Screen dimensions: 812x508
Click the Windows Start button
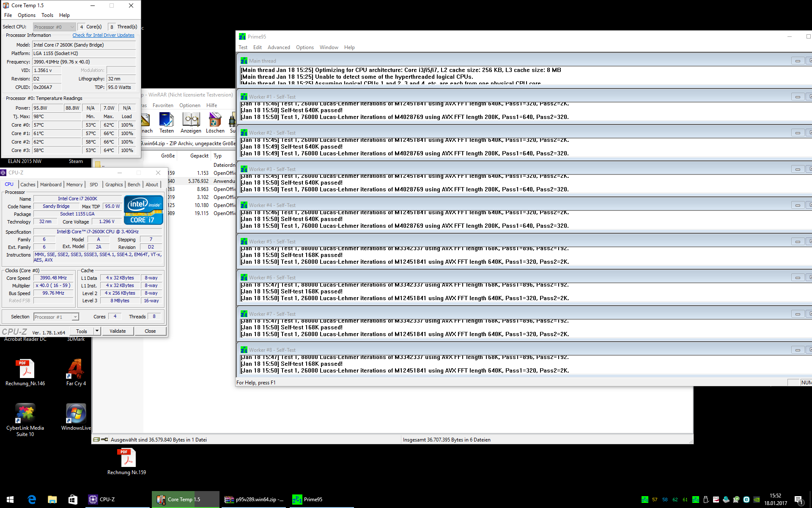(10, 500)
